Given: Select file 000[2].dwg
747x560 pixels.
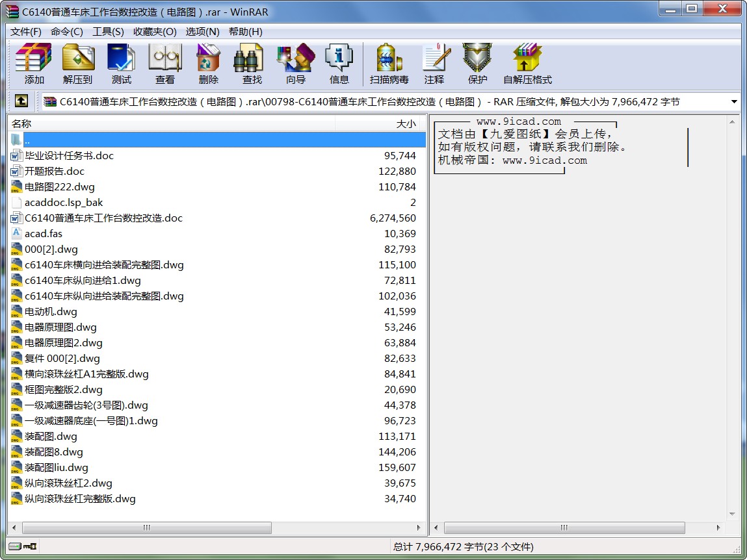Looking at the screenshot, I should point(51,249).
